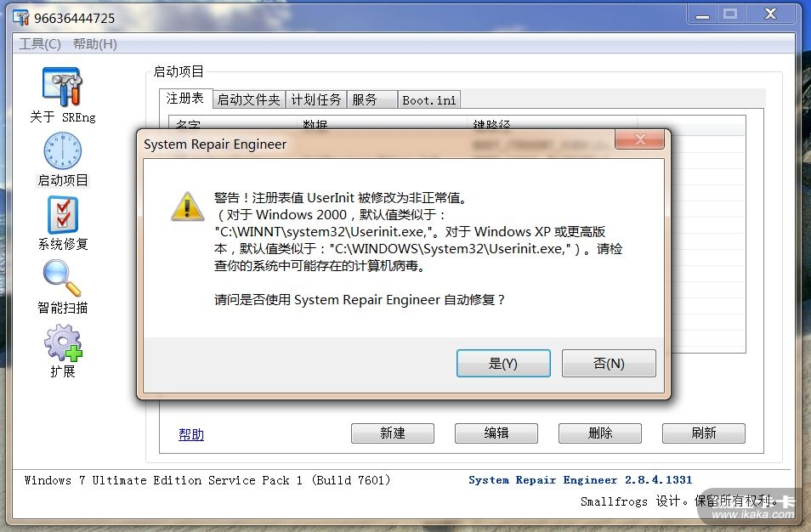
Task: Confirm auto repair with 是(Y)
Action: (x=503, y=364)
